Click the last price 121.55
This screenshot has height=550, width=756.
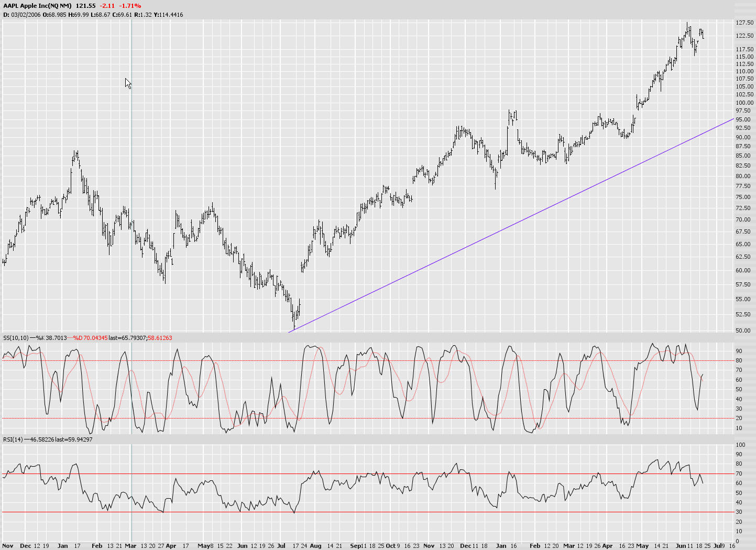85,6
